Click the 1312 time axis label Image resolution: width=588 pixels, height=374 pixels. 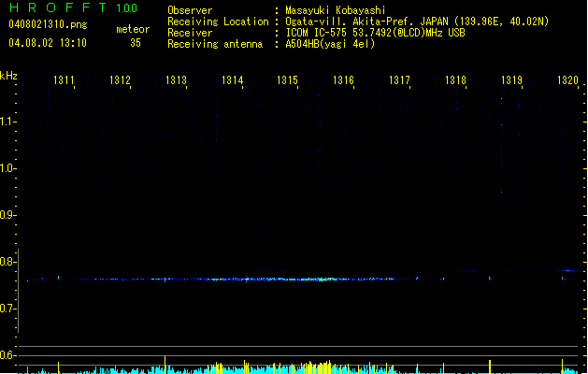[x=120, y=80]
